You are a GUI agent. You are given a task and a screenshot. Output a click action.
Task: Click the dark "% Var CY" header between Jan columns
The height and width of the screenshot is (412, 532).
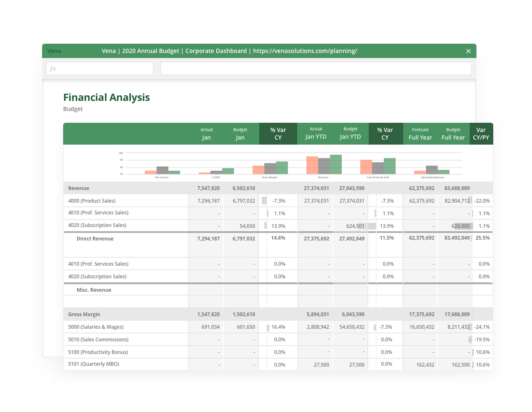[278, 133]
